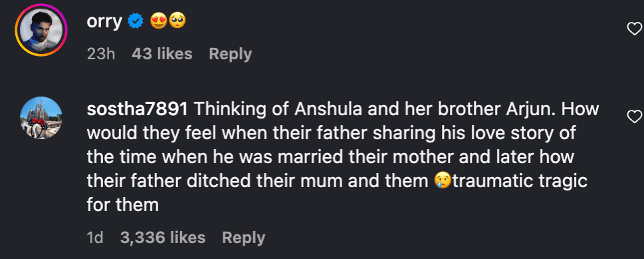Click the pleading face emoji in orry's comment
The width and height of the screenshot is (644, 259).
[177, 21]
